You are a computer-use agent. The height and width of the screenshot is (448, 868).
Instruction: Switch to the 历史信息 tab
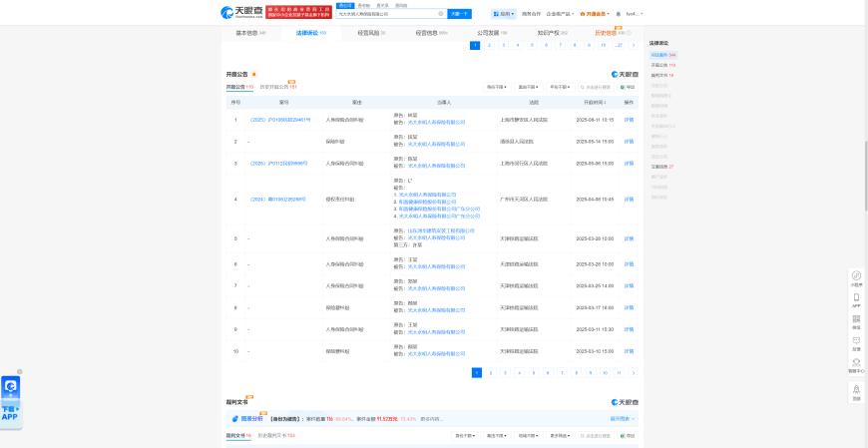click(x=613, y=33)
